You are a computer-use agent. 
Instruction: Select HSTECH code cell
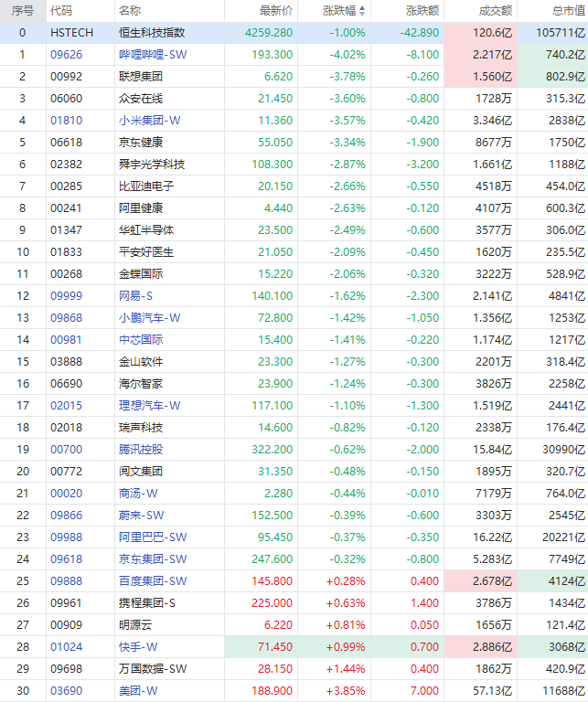pos(71,33)
